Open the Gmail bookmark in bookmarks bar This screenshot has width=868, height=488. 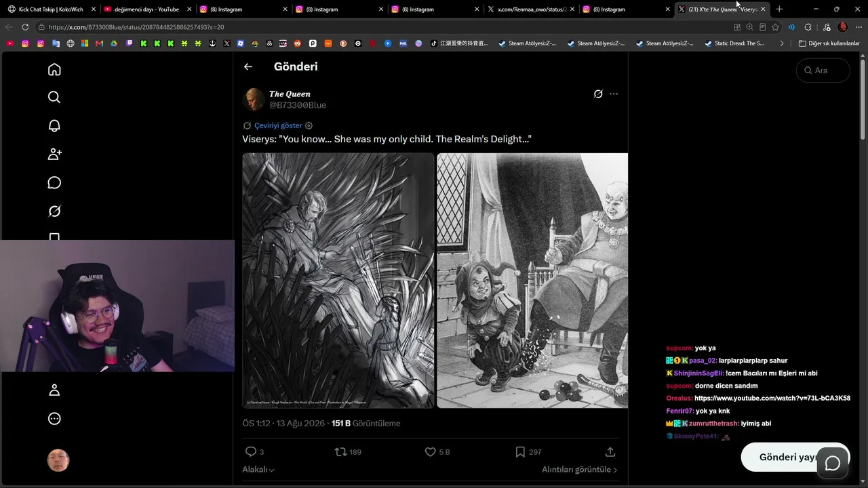99,43
